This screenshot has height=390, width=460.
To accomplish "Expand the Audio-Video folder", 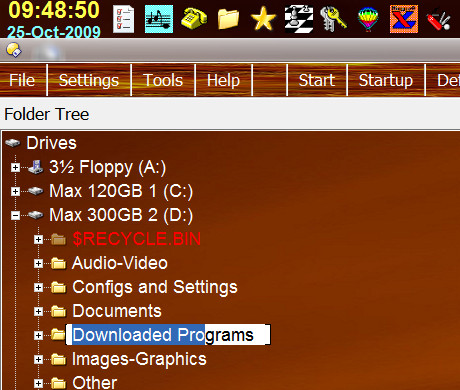I will tap(38, 263).
